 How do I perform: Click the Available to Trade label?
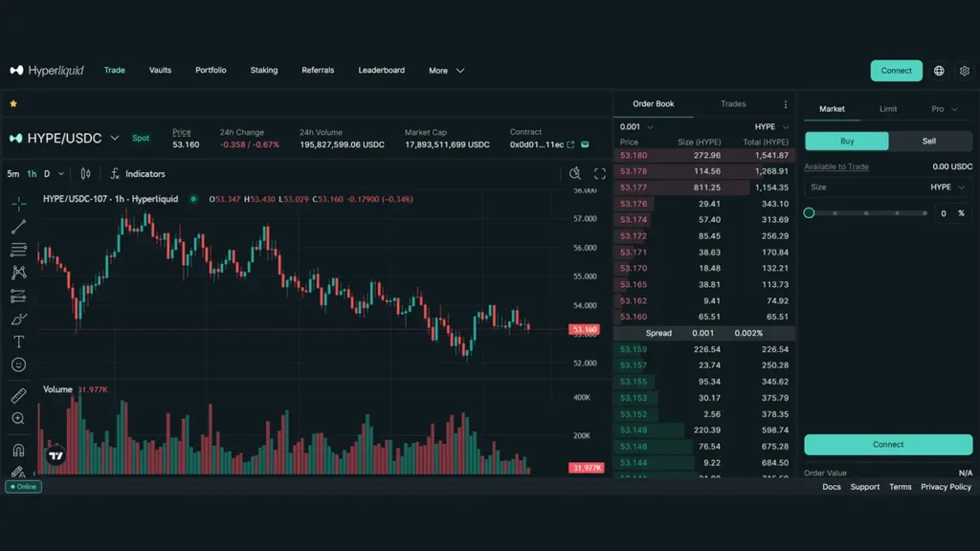pyautogui.click(x=836, y=166)
